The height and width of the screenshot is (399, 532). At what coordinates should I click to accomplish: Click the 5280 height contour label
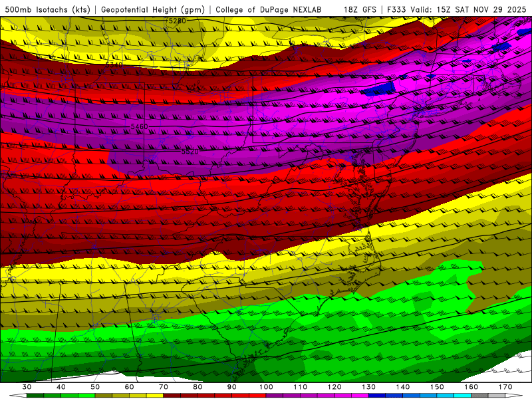pyautogui.click(x=177, y=21)
